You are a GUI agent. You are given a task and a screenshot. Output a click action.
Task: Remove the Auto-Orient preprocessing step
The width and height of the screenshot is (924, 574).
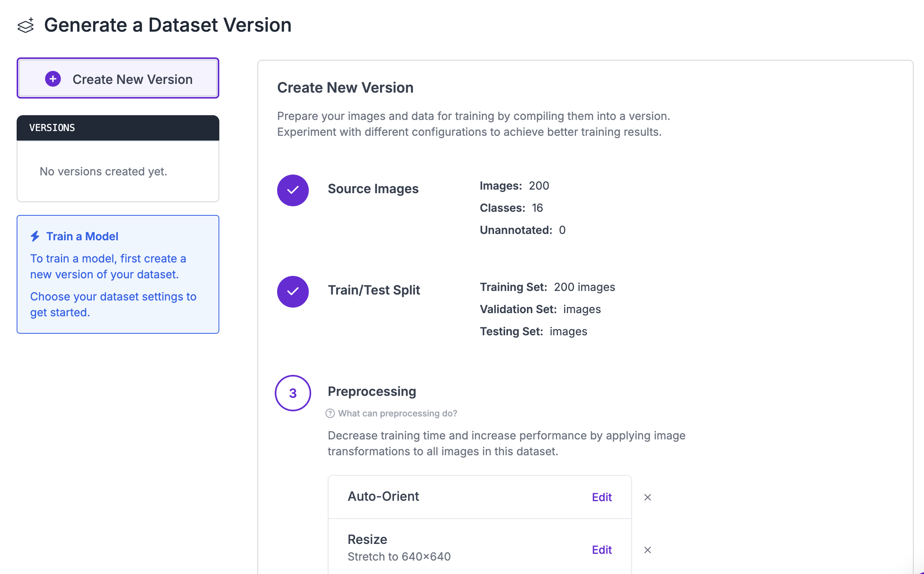pos(647,497)
